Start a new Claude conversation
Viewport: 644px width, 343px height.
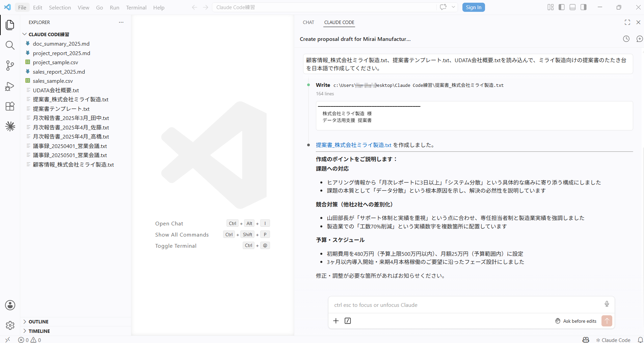639,39
